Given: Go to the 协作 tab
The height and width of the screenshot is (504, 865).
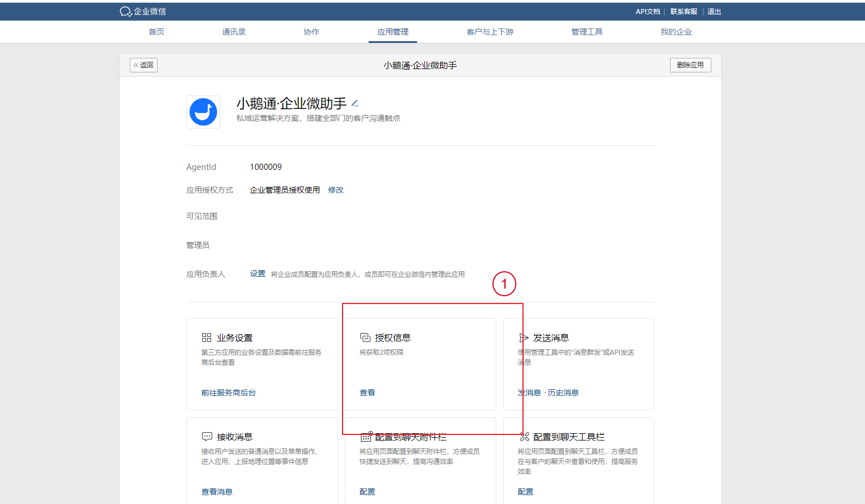Looking at the screenshot, I should pos(312,32).
